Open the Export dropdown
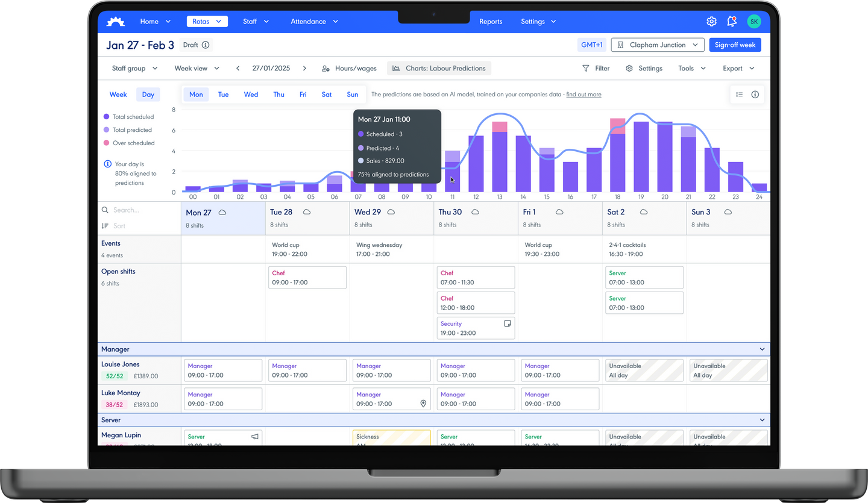Screen dimensions: 868x503 tap(738, 68)
